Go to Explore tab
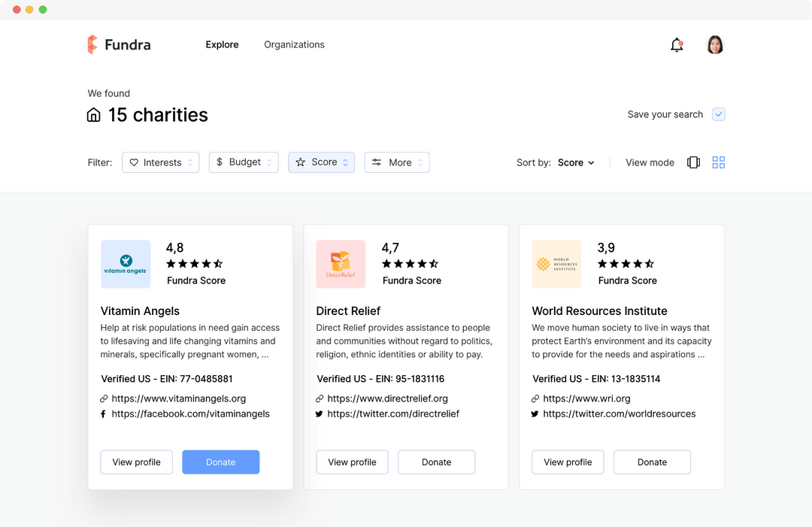The width and height of the screenshot is (812, 527). [222, 44]
